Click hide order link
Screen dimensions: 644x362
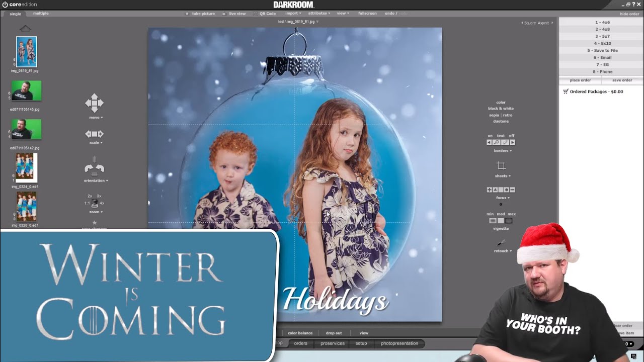629,14
